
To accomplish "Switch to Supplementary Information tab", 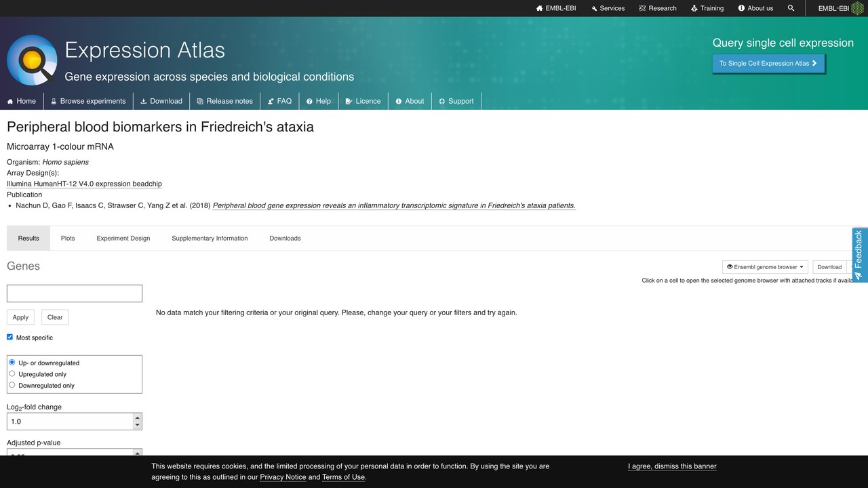I will pyautogui.click(x=210, y=238).
